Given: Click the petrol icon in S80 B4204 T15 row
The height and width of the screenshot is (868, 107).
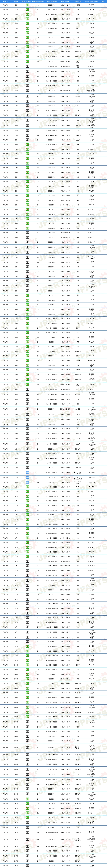Looking at the screenshot, I should (x=27, y=177).
